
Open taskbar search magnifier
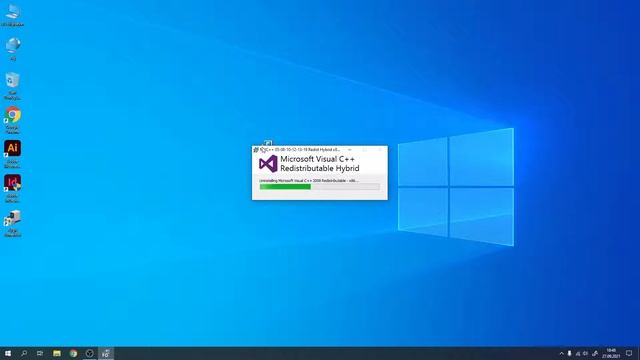pyautogui.click(x=24, y=353)
